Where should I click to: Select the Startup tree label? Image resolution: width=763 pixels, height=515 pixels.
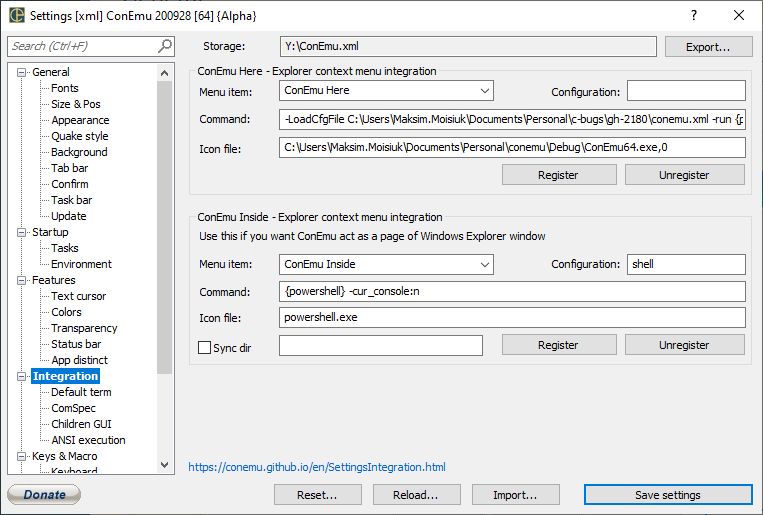(x=50, y=232)
